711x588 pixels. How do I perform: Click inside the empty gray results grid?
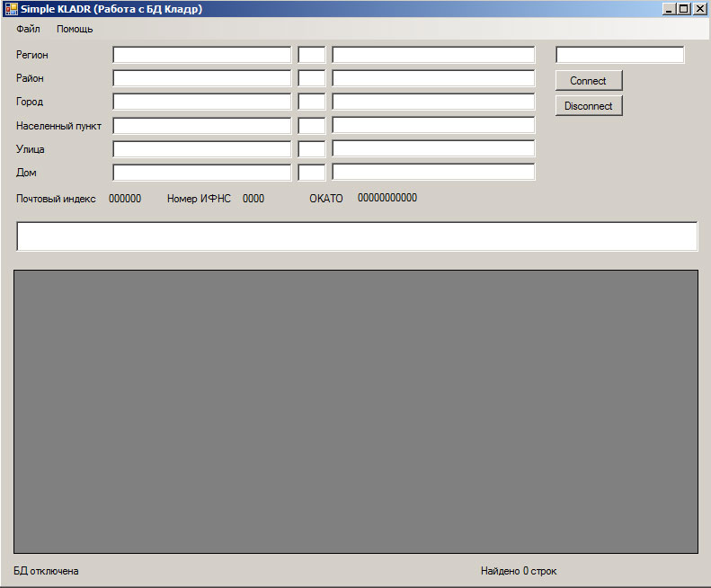click(356, 411)
